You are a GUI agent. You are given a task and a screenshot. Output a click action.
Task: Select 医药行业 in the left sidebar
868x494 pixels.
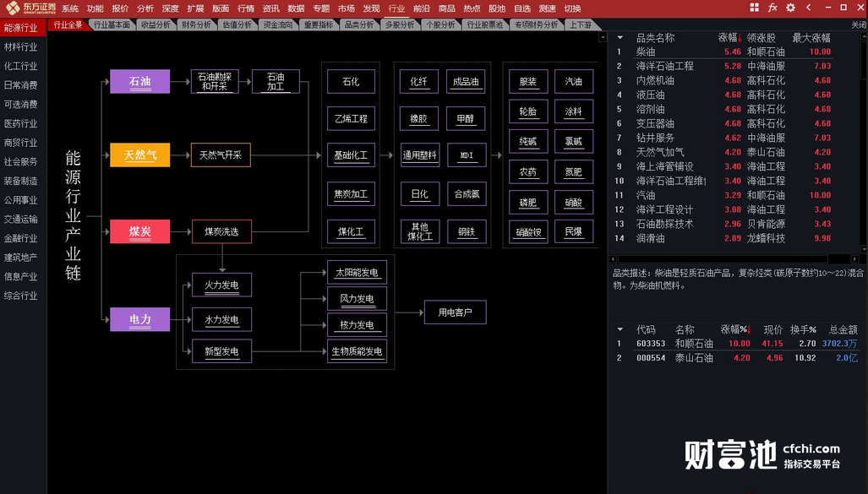20,123
